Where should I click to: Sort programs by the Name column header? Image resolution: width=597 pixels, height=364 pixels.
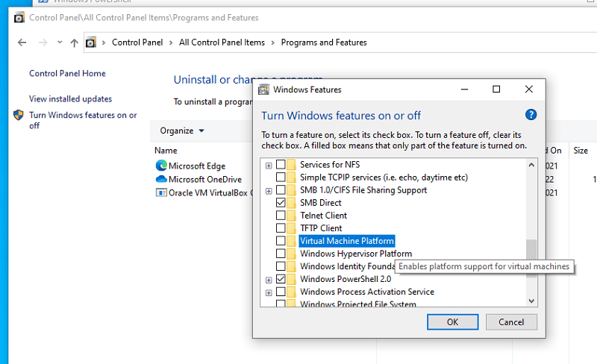point(166,151)
